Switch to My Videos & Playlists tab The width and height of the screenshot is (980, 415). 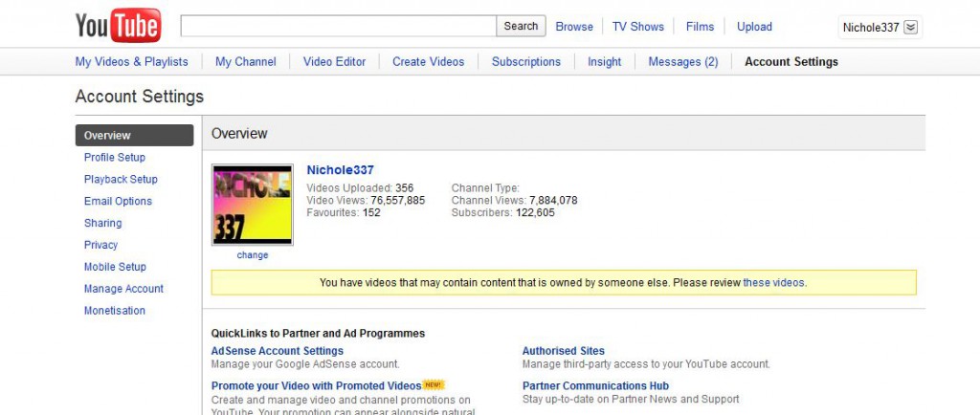131,62
